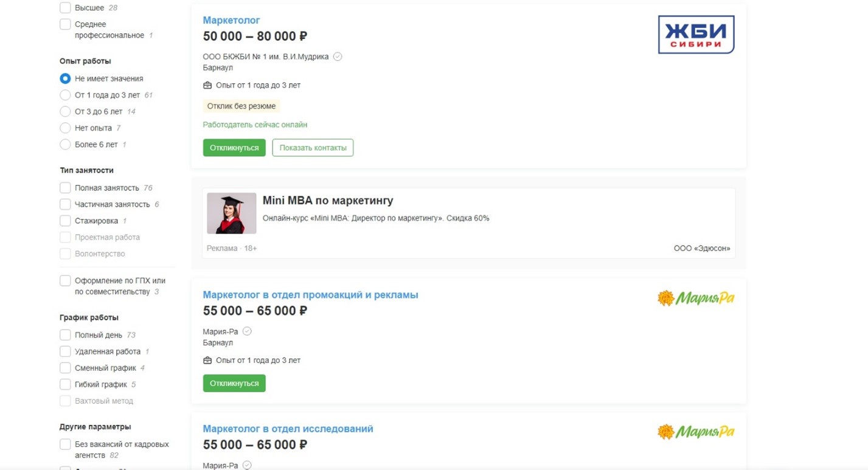Open the Маркетолог vacancy title link

point(231,20)
